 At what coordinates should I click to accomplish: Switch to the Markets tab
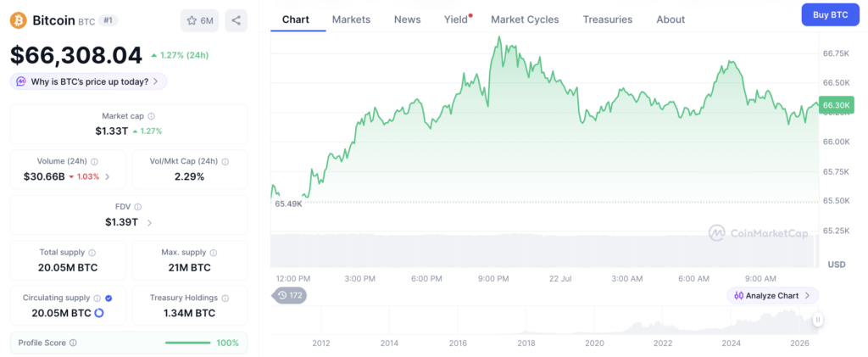tap(351, 20)
